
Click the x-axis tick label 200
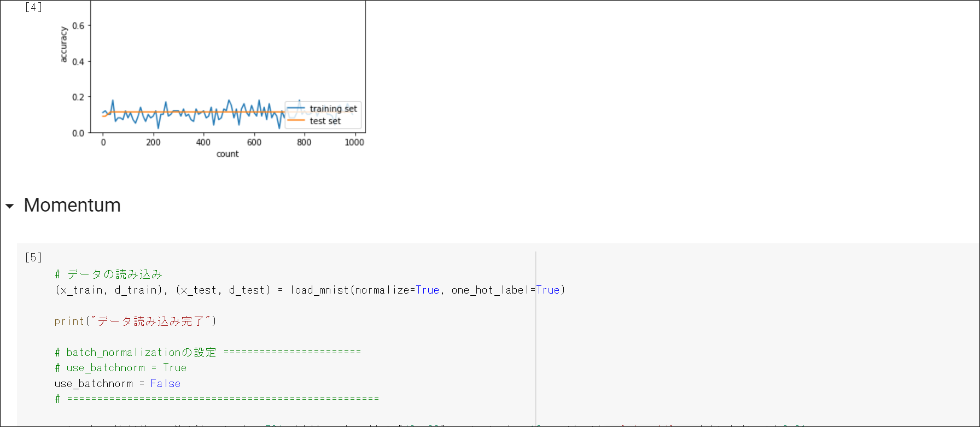tap(153, 142)
